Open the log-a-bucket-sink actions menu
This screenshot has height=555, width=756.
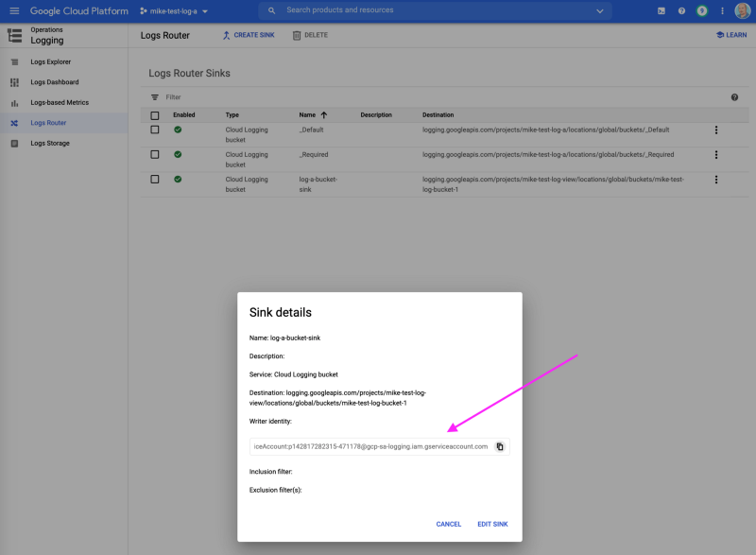(716, 180)
